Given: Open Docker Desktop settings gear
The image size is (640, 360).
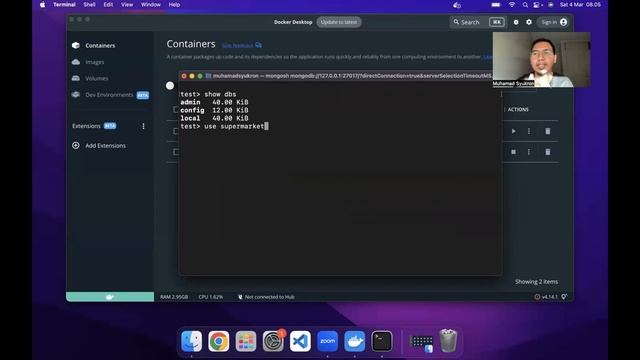Looking at the screenshot, I should click(529, 22).
